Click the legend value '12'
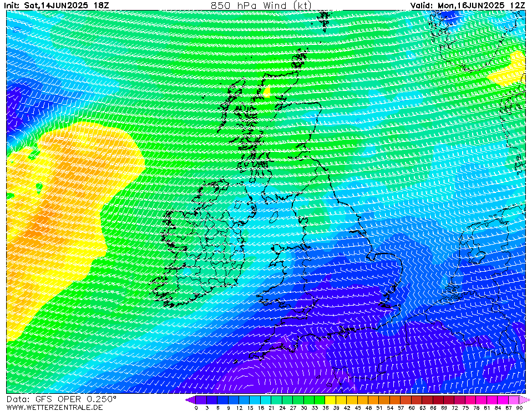The image size is (532, 411). coord(239,408)
